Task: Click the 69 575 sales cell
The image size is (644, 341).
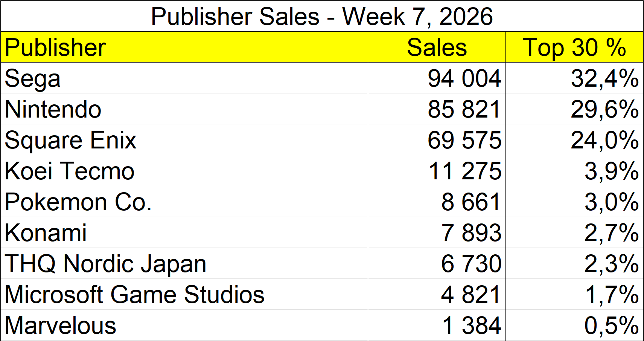Action: click(464, 140)
